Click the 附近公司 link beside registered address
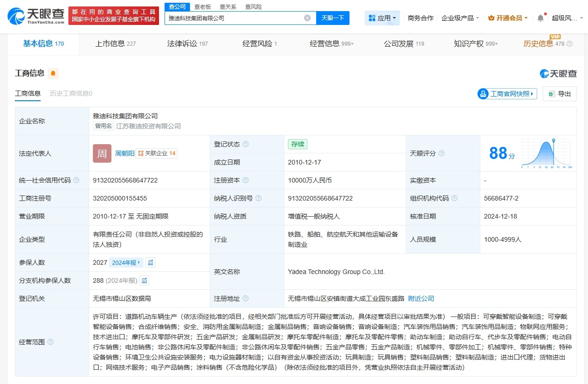The height and width of the screenshot is (384, 588). click(420, 299)
